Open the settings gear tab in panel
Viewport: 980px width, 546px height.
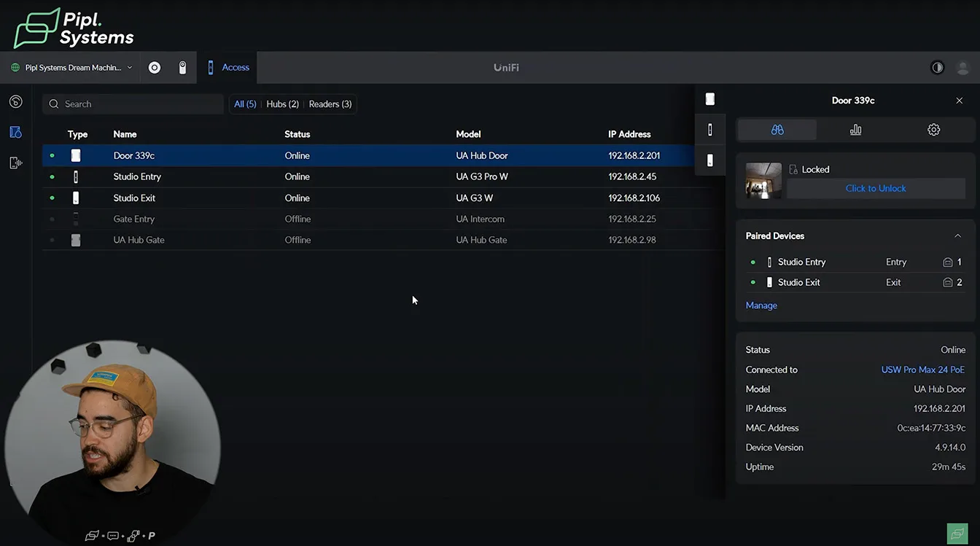pos(933,130)
